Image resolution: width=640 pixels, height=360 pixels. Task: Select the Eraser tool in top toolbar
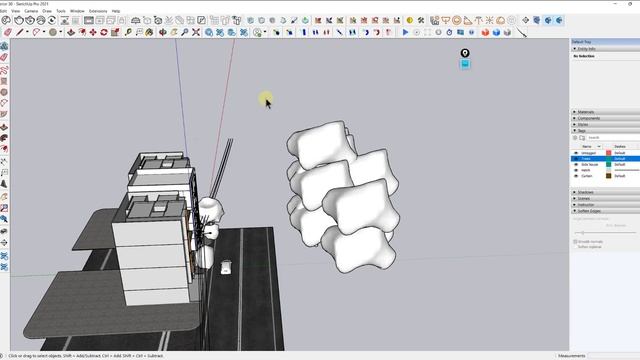click(8, 32)
